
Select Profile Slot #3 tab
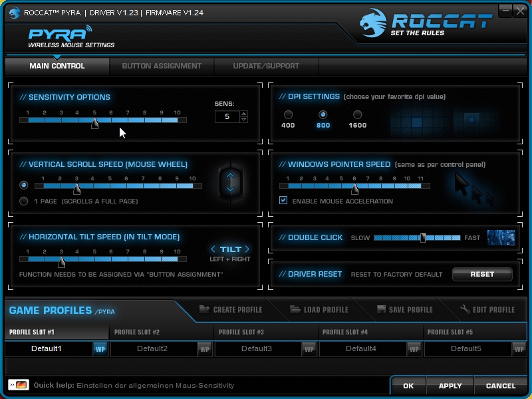point(266,332)
